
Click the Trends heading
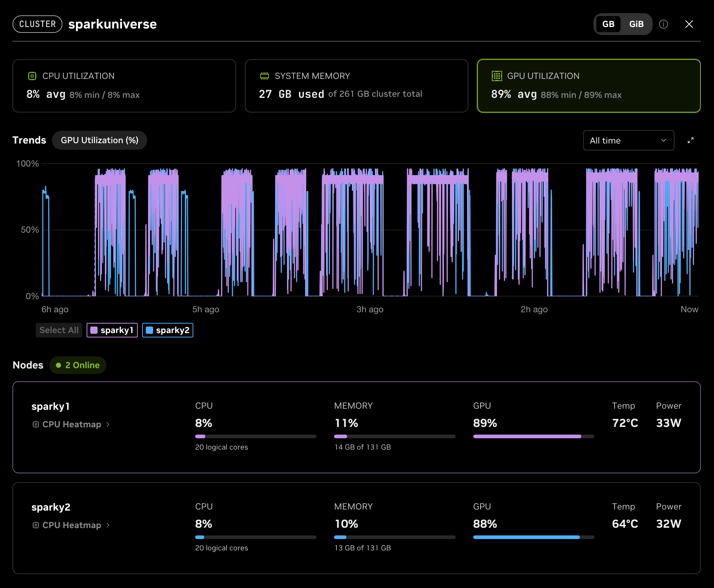tap(29, 140)
